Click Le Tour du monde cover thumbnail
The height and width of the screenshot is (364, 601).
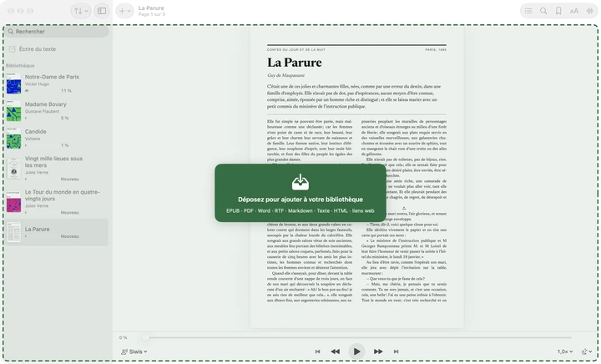(x=14, y=201)
